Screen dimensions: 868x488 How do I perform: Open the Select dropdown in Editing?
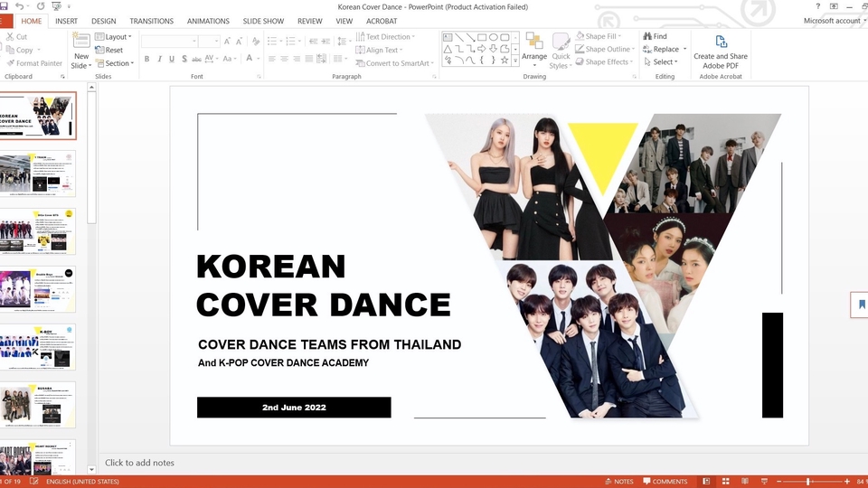660,62
